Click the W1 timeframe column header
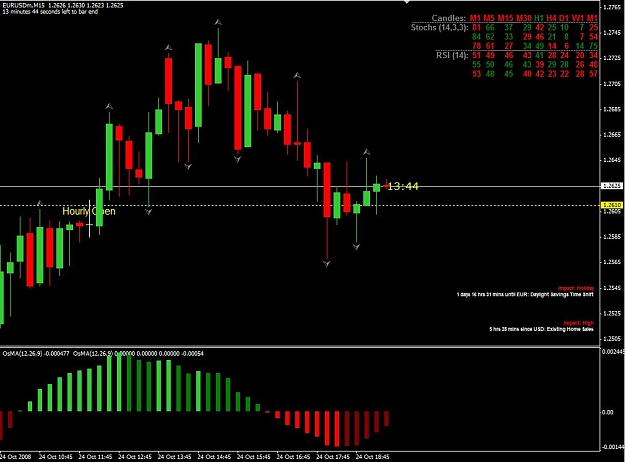The image size is (625, 462). pyautogui.click(x=578, y=18)
